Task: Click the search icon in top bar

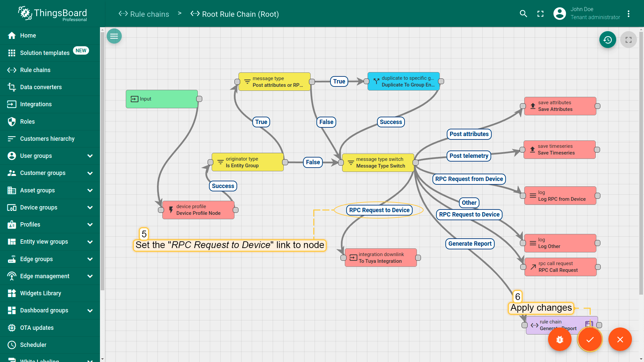Action: point(523,14)
